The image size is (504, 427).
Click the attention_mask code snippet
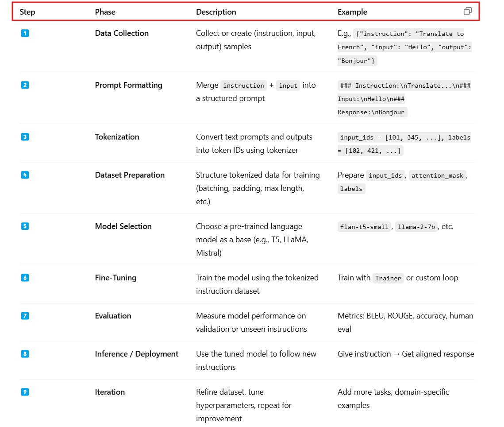pyautogui.click(x=437, y=175)
